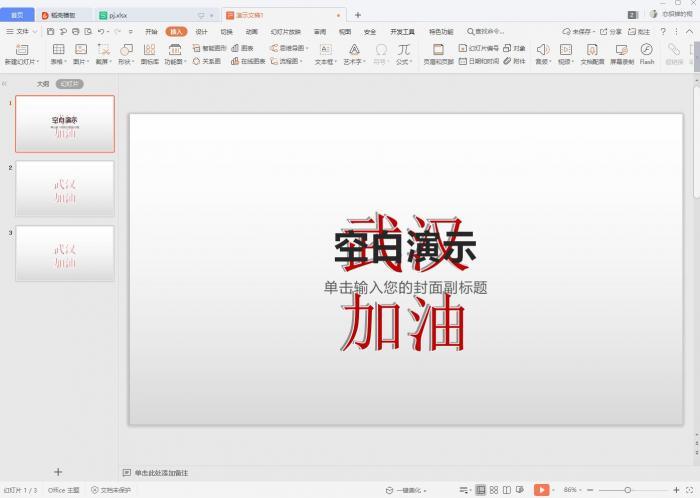Open the slideshow play options arrow
The height and width of the screenshot is (498, 700).
point(554,490)
